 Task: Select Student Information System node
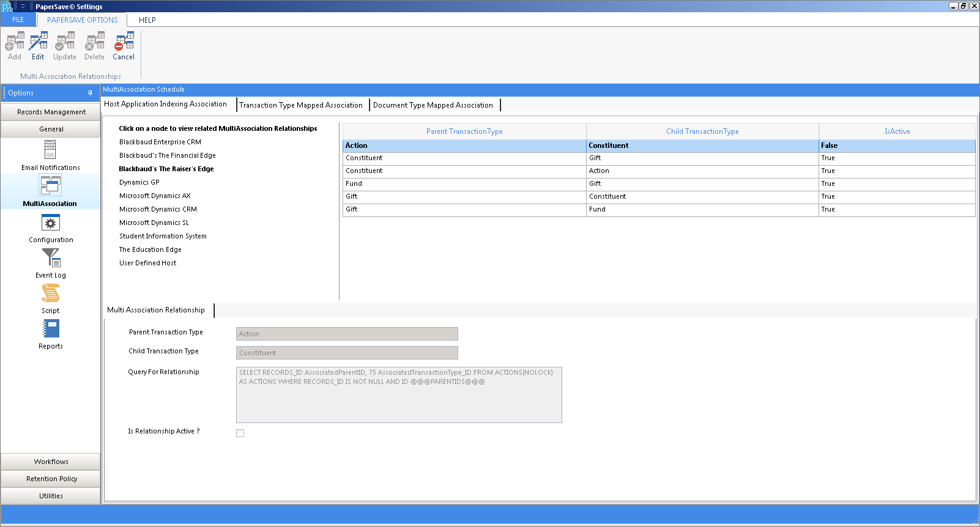coord(163,236)
